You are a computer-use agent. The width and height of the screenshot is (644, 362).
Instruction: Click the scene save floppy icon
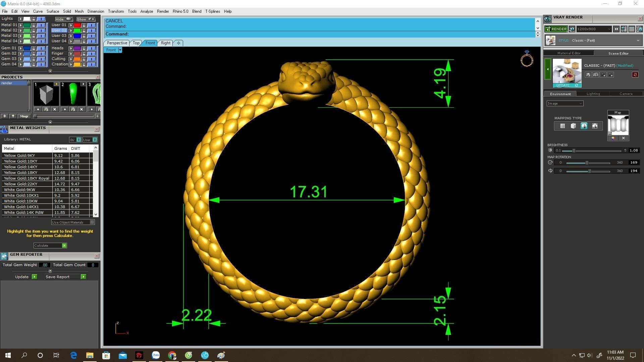click(588, 75)
